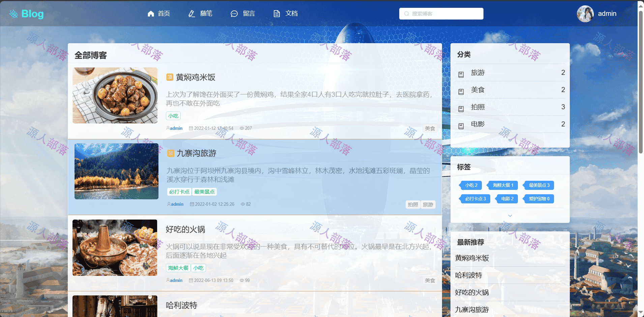This screenshot has width=644, height=317.
Task: Click the pinned badge on 黄焖鸡米饭
Action: [x=170, y=77]
